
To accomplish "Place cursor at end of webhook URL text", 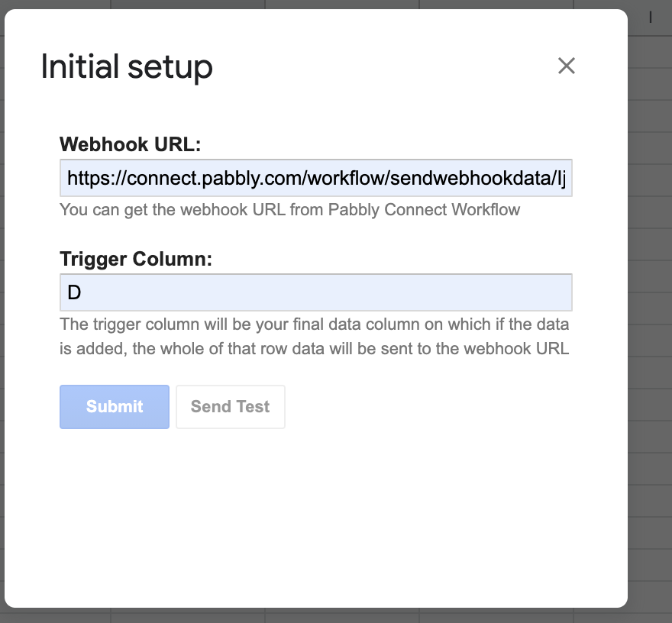I will [x=566, y=178].
